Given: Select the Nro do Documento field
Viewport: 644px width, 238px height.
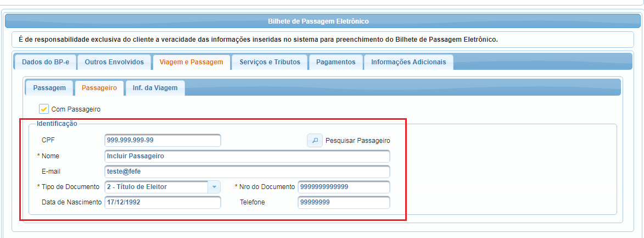Looking at the screenshot, I should [x=344, y=187].
